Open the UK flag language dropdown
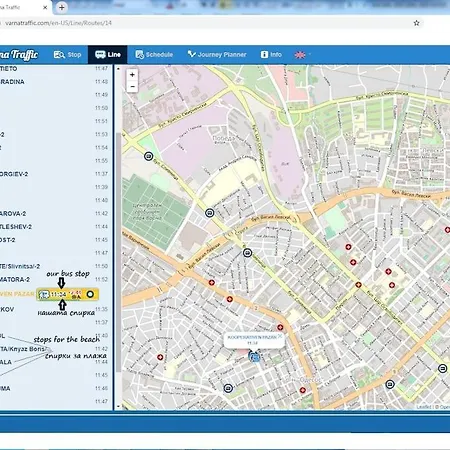 pyautogui.click(x=302, y=55)
